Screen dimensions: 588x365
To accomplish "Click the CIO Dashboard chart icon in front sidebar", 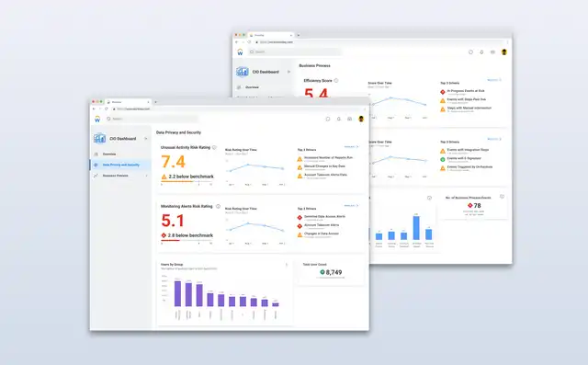I will (99, 139).
